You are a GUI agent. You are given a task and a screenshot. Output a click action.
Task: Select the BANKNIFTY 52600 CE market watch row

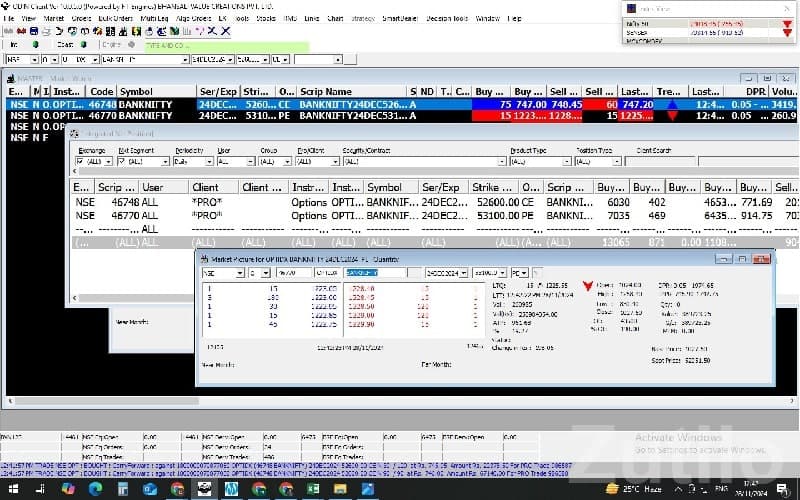pyautogui.click(x=300, y=103)
